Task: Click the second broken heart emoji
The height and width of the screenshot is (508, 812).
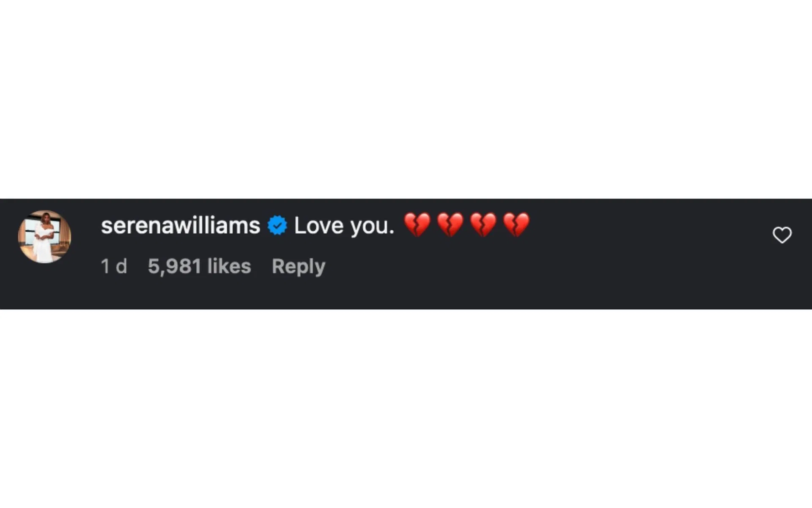Action: [450, 225]
